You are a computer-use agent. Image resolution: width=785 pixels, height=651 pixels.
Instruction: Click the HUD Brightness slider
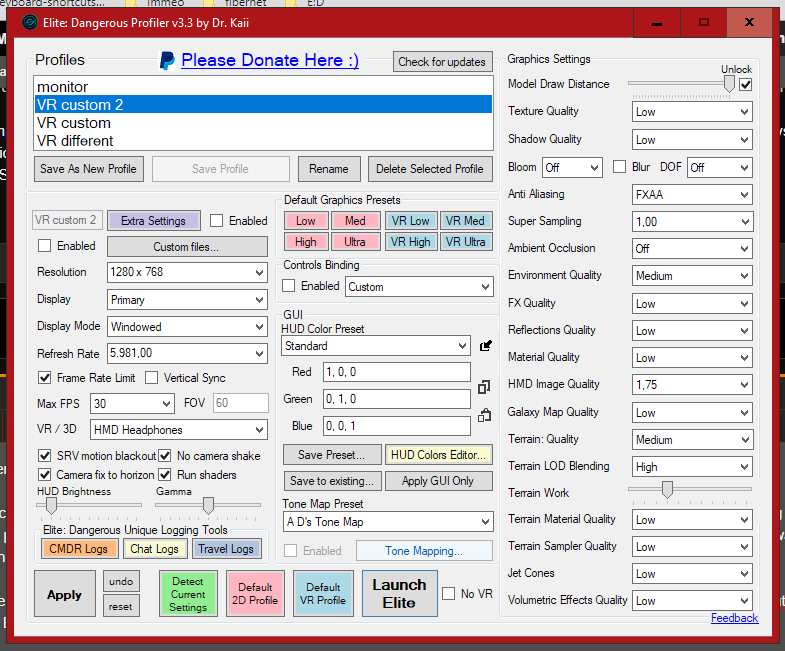89,505
